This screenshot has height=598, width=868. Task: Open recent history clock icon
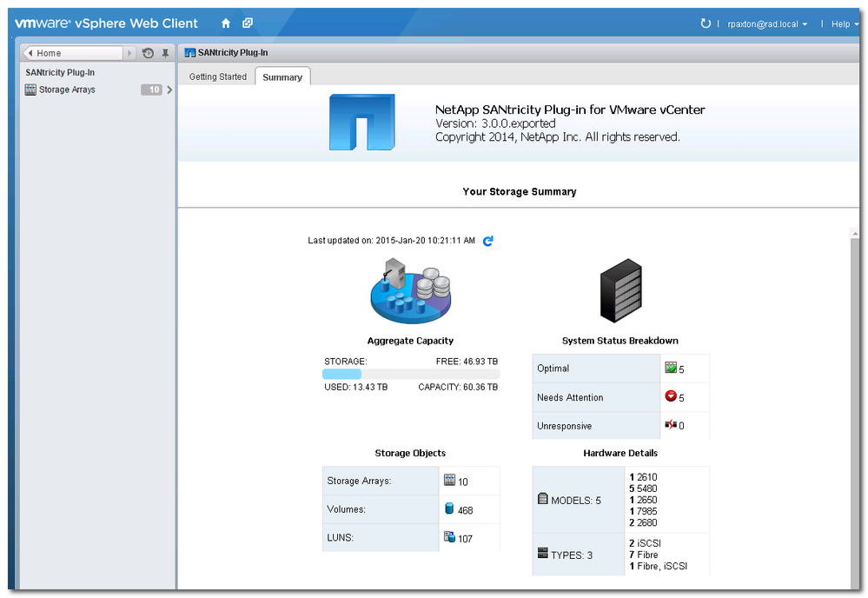[x=148, y=53]
